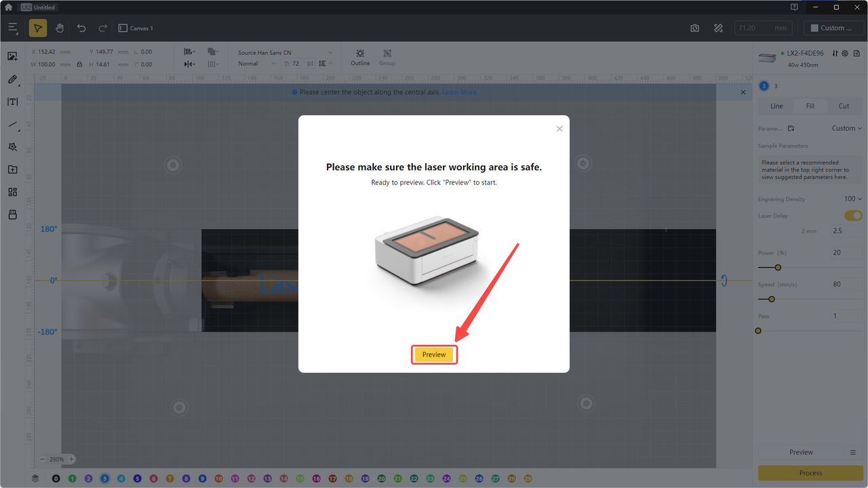The width and height of the screenshot is (868, 488).
Task: Redo the last undone action
Action: point(103,28)
